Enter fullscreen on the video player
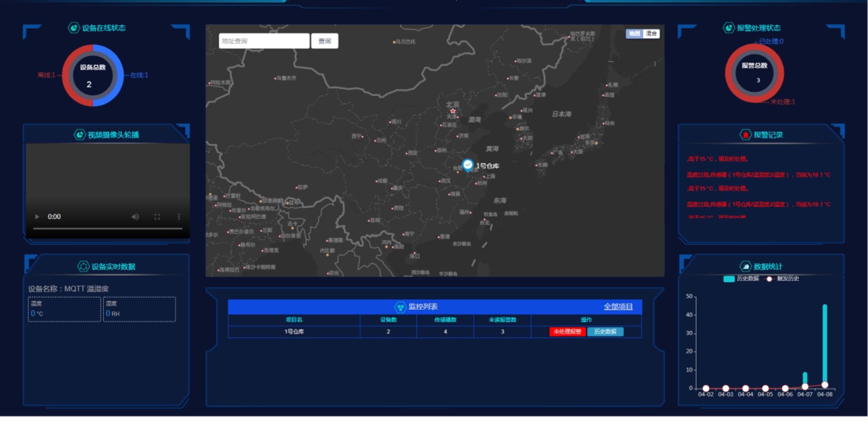This screenshot has width=868, height=424. click(157, 217)
